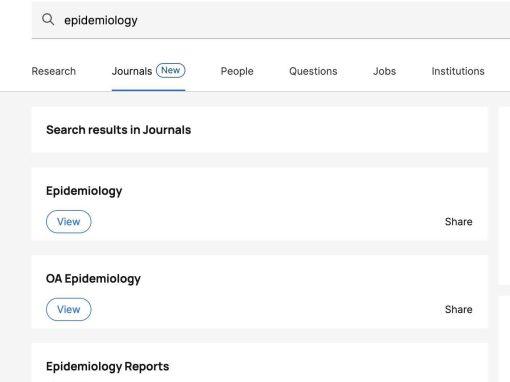Switch to the Institutions tab
Screen dimensions: 510x382
click(x=458, y=71)
